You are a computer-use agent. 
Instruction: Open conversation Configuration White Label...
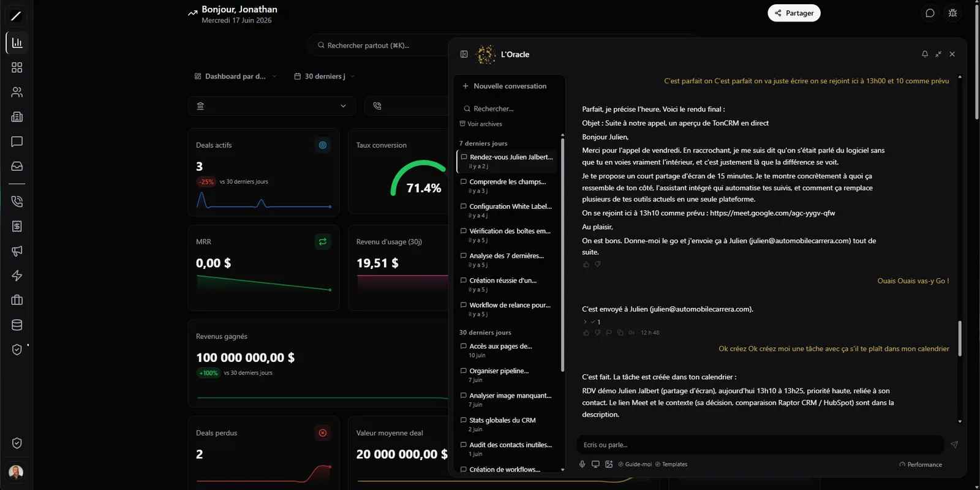(507, 211)
